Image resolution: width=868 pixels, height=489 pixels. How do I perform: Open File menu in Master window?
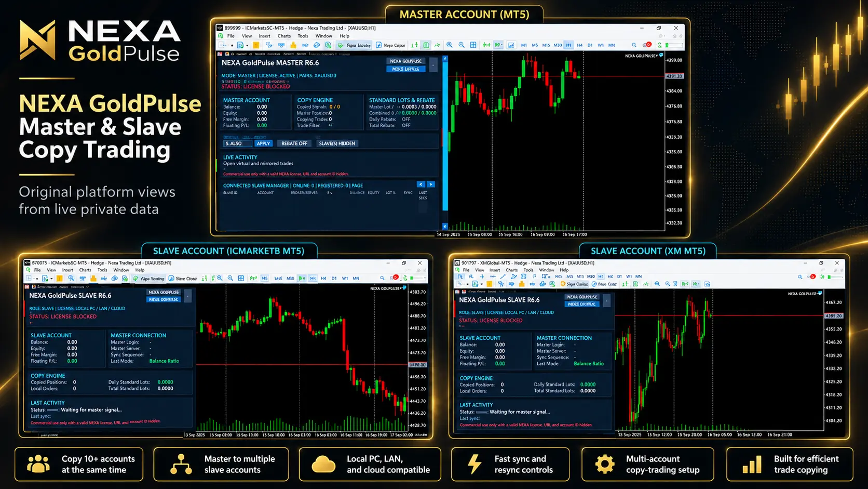(x=231, y=36)
